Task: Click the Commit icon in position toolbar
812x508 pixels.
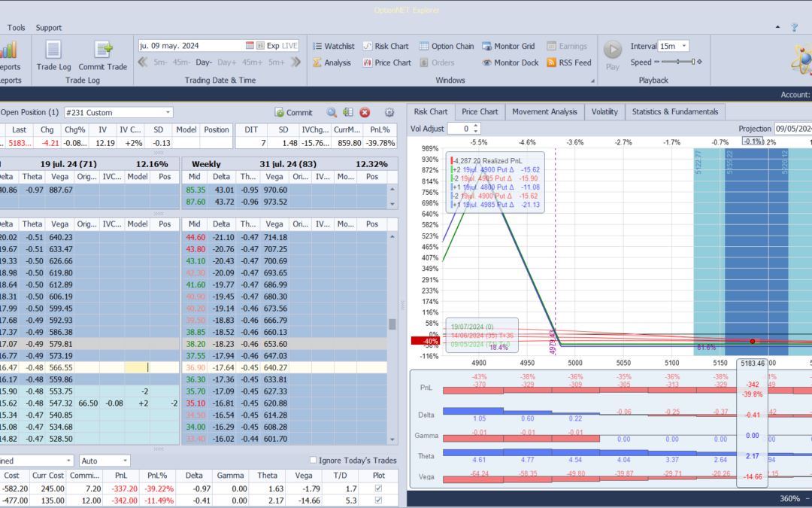Action: [294, 112]
